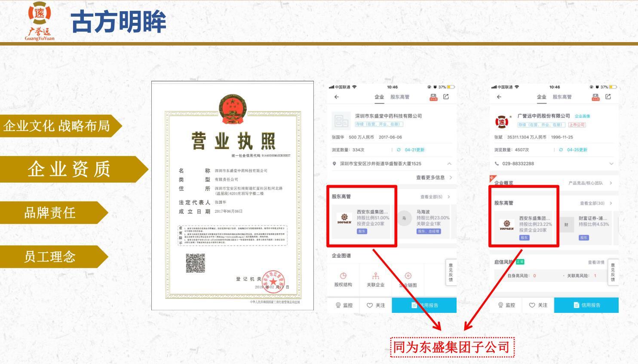Expand phone number row in 广誉远 screen
638x364 pixels.
tap(611, 164)
